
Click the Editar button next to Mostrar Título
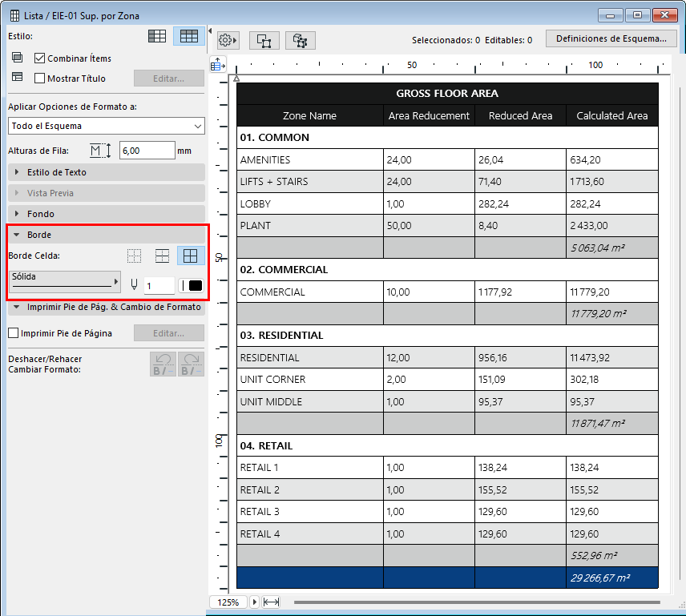click(x=168, y=78)
